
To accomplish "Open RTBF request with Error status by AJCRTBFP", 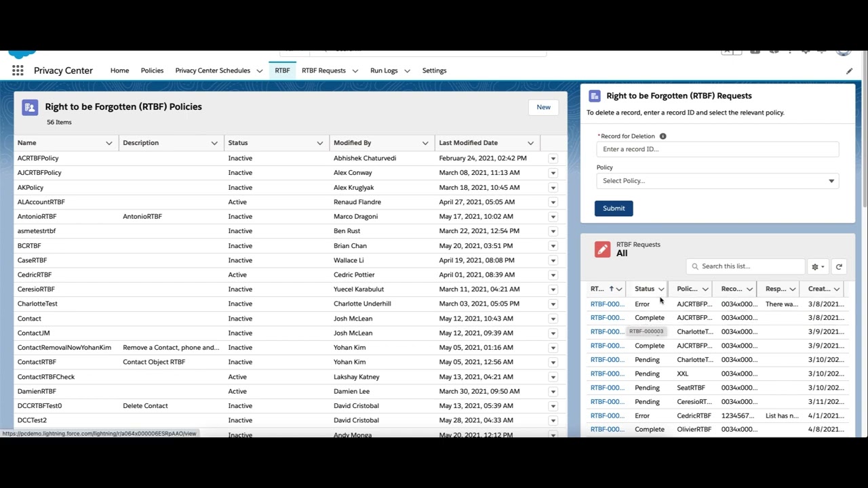I will pyautogui.click(x=607, y=304).
